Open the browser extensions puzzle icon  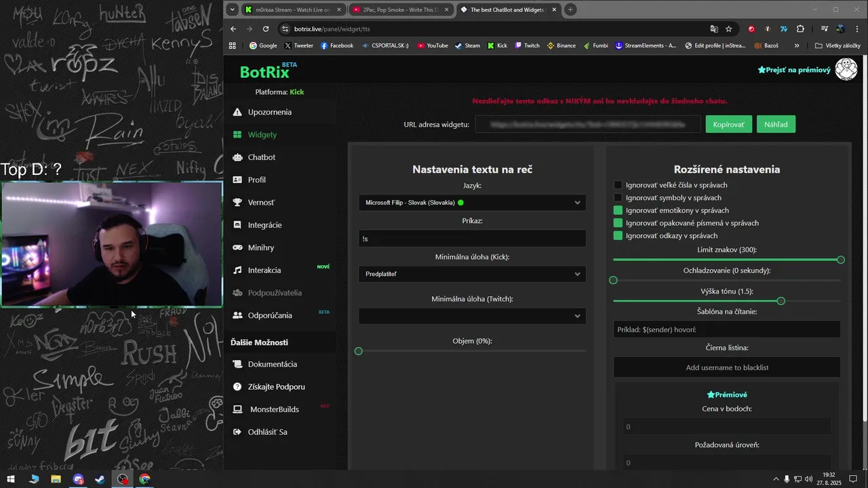800,28
